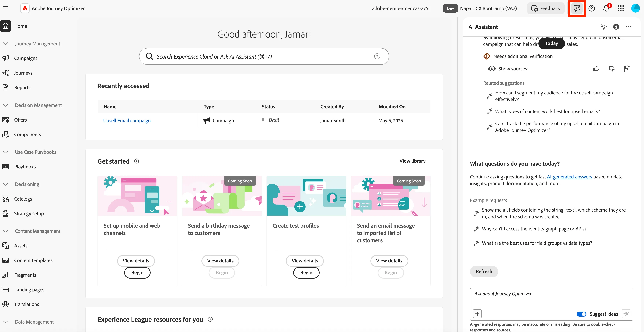Viewport: 644px width, 332px height.
Task: Open the notifications bell
Action: (x=606, y=8)
